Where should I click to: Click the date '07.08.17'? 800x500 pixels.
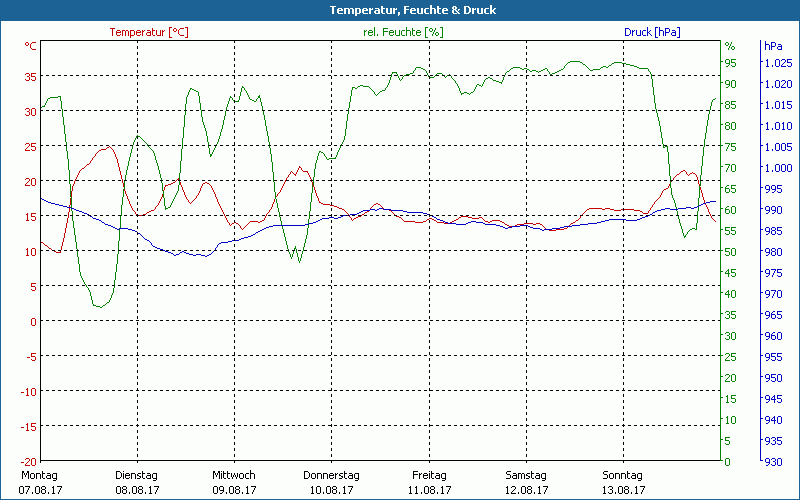point(40,490)
